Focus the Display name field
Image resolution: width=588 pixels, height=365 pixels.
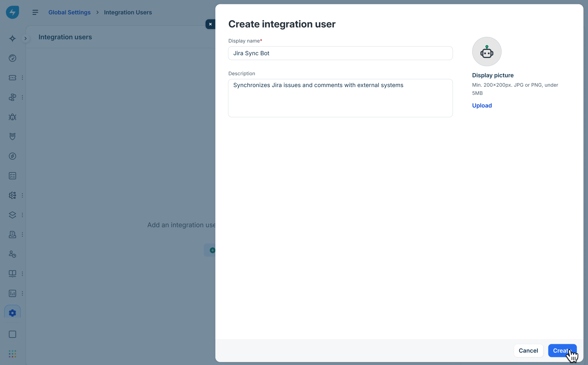pyautogui.click(x=340, y=53)
